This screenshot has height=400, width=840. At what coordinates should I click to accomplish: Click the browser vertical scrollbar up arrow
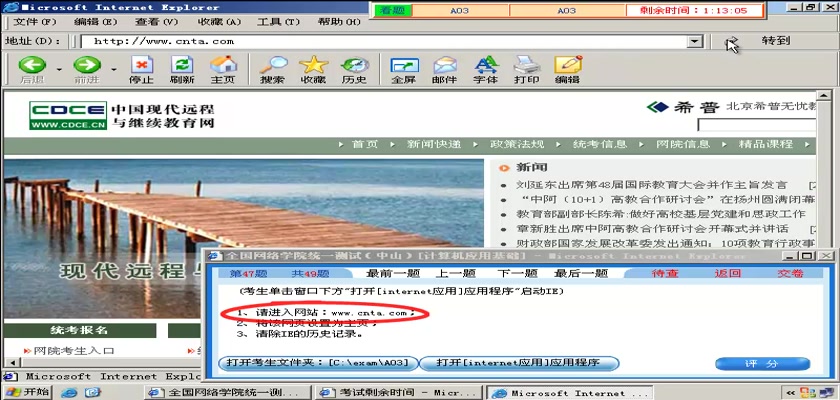822,95
